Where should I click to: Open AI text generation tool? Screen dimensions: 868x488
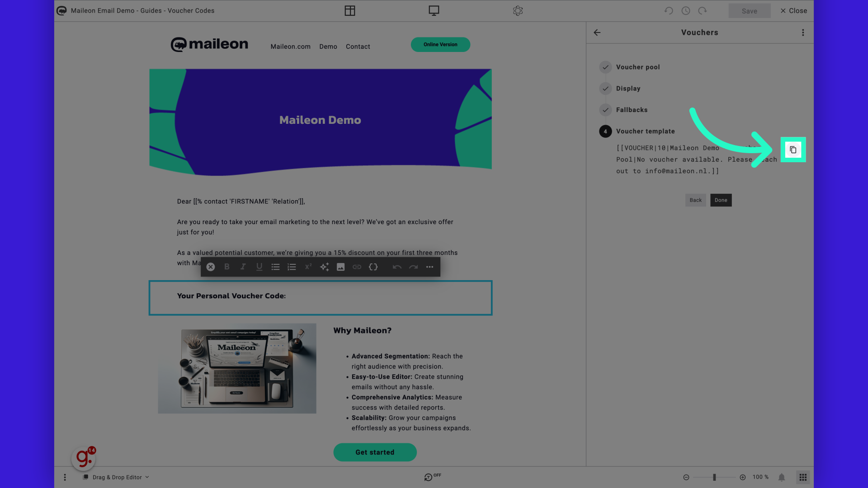pyautogui.click(x=325, y=267)
